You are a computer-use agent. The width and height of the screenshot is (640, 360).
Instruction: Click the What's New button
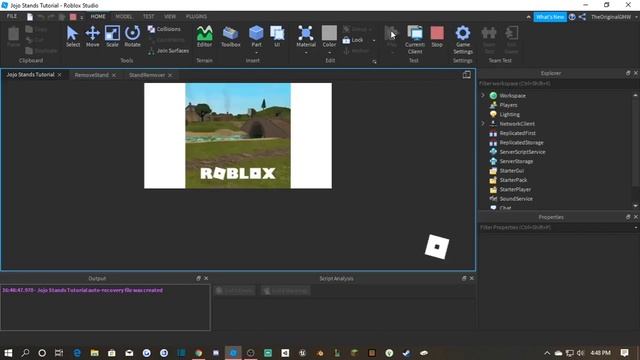(x=550, y=17)
